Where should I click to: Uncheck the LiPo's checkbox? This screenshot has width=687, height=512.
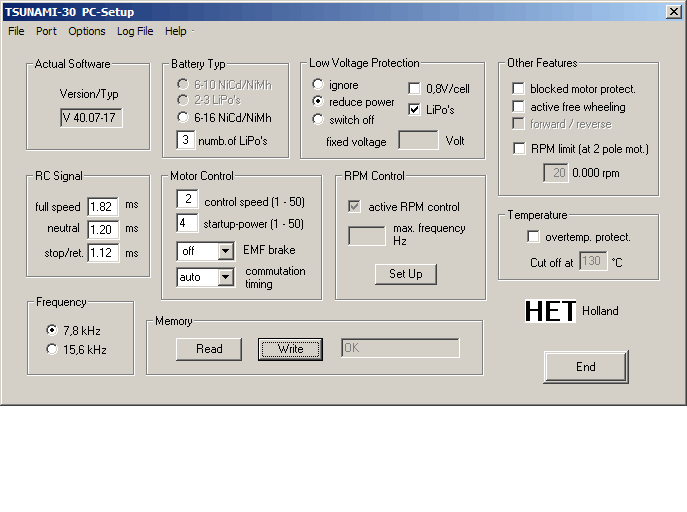coord(415,109)
